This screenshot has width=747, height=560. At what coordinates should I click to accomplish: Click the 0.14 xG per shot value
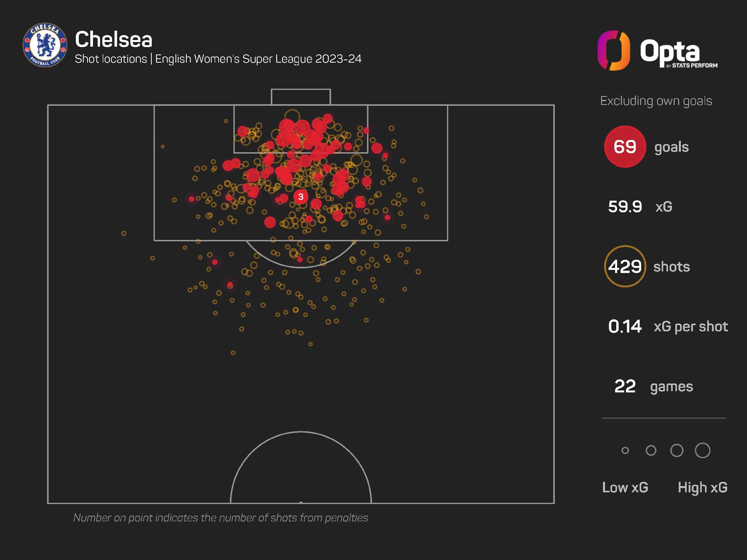pos(625,326)
